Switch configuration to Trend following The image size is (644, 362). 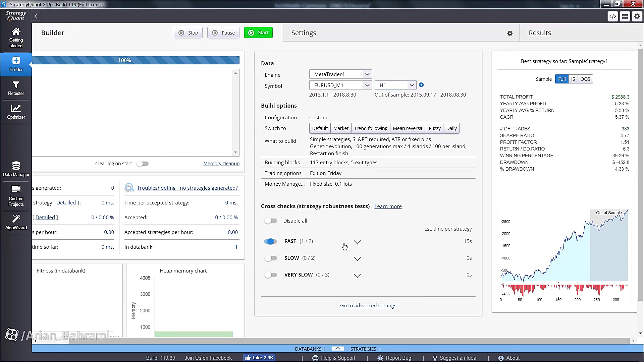[x=371, y=128]
